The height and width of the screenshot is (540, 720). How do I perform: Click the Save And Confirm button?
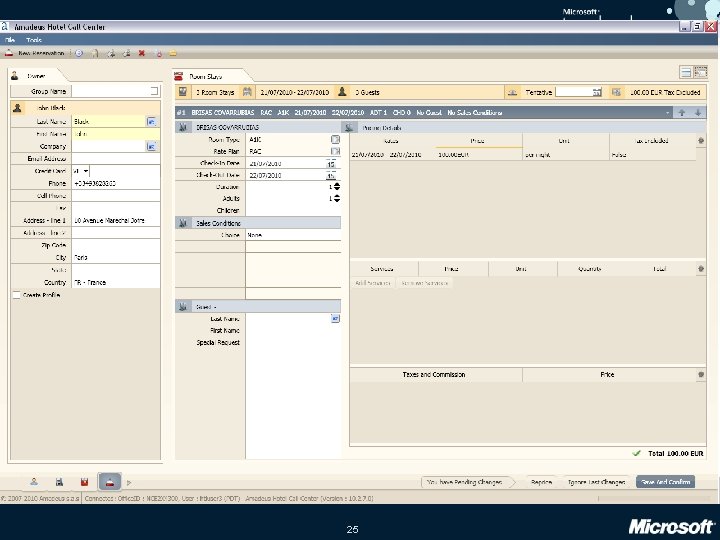click(665, 482)
